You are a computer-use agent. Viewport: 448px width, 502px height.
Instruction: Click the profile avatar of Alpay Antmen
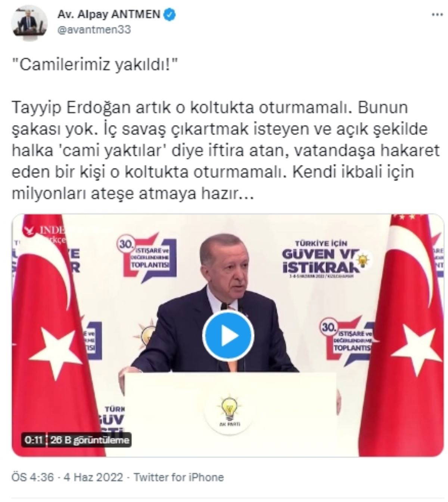[29, 23]
